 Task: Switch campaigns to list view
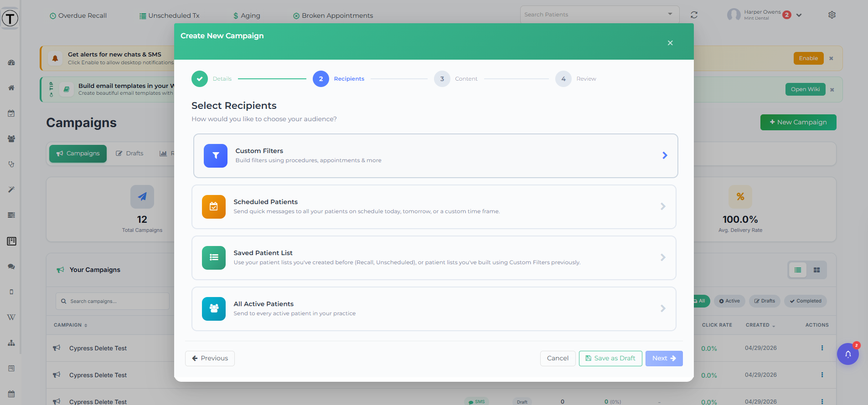click(798, 270)
